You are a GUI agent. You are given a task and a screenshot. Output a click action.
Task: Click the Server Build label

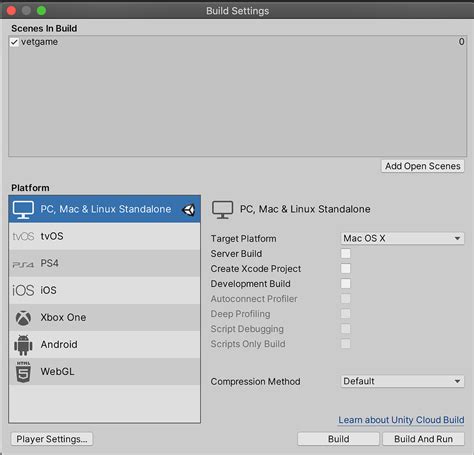[236, 254]
